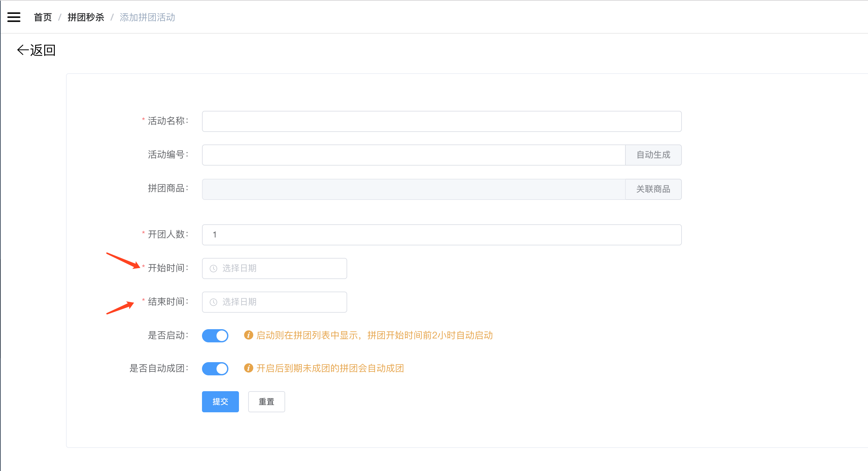Focus the 开团人数 input field

click(x=441, y=235)
